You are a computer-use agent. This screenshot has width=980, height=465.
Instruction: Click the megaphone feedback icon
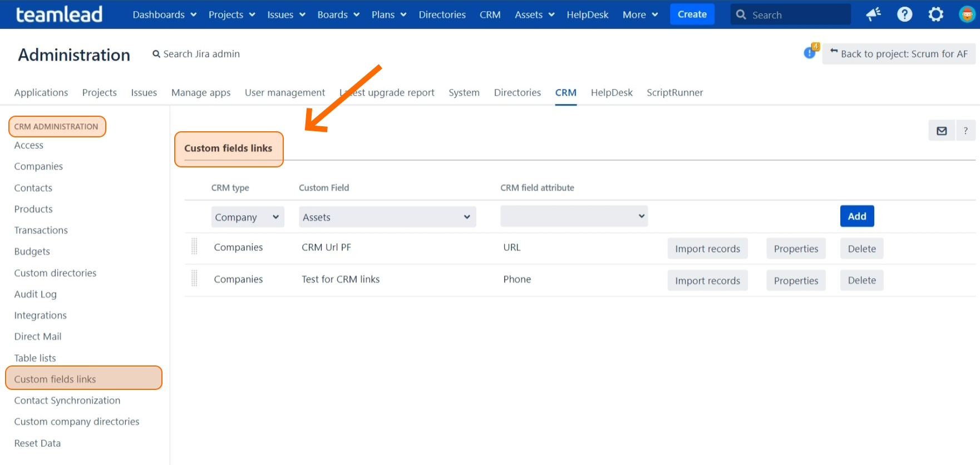873,14
